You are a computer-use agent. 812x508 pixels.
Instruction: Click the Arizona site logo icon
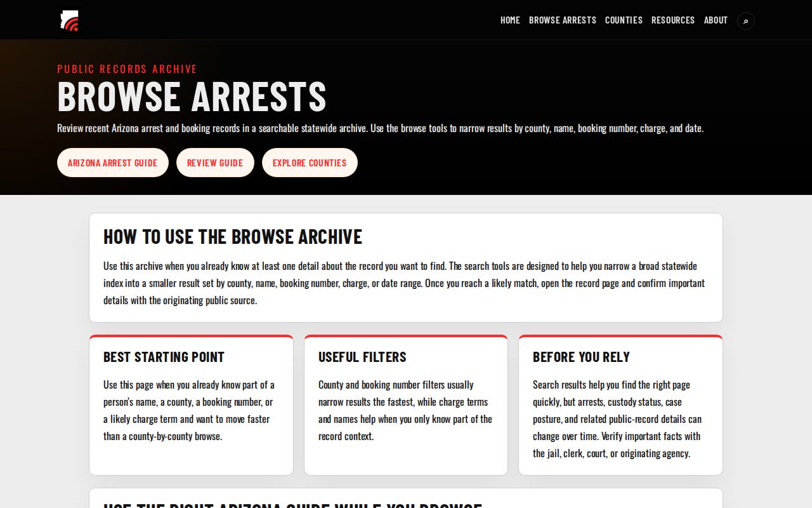(68, 20)
